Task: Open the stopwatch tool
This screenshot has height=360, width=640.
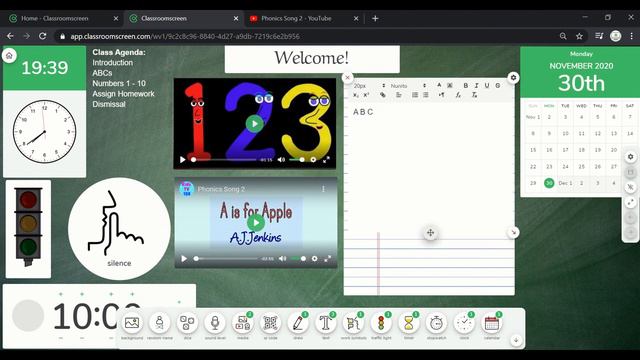Action: coord(436,323)
